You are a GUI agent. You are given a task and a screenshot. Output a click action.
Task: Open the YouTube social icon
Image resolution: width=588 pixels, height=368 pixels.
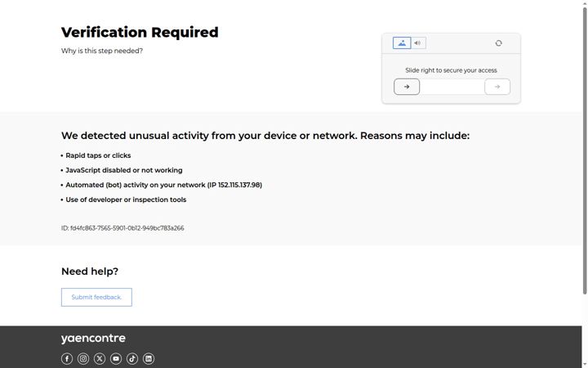click(x=116, y=359)
